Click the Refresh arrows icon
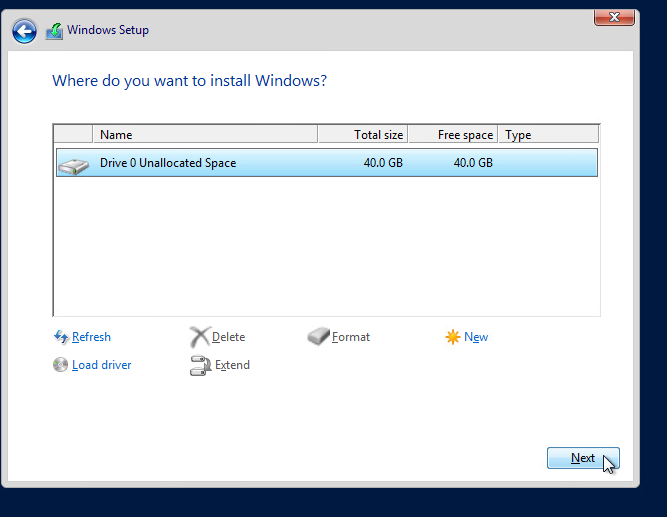 61,337
